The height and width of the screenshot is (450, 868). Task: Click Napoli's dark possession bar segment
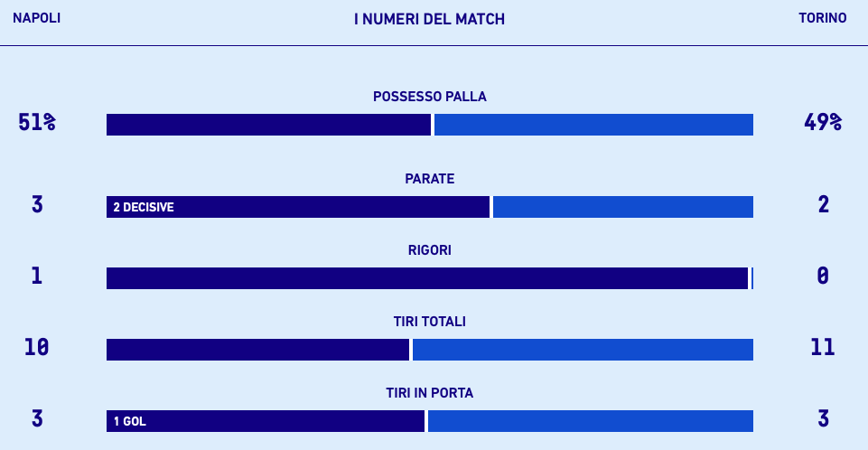point(268,125)
